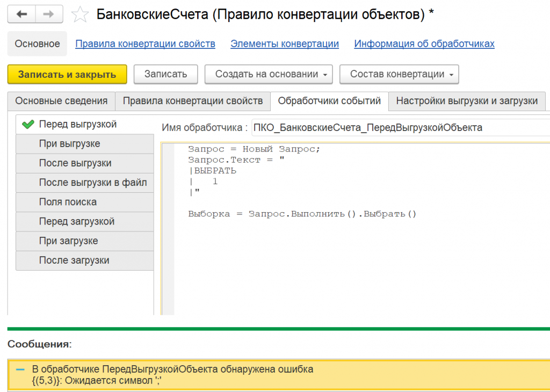Switch to Правила конвертации свойств tab
550x392 pixels.
pos(193,101)
